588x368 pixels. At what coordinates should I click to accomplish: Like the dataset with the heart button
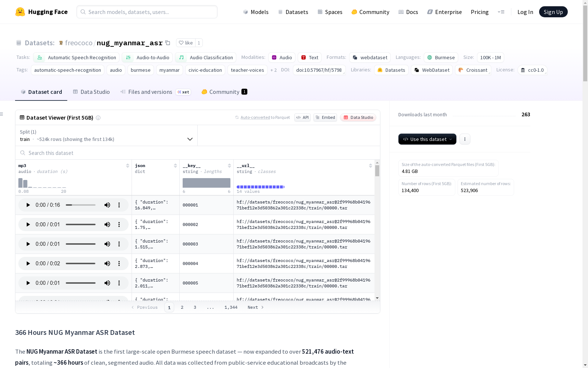click(186, 43)
